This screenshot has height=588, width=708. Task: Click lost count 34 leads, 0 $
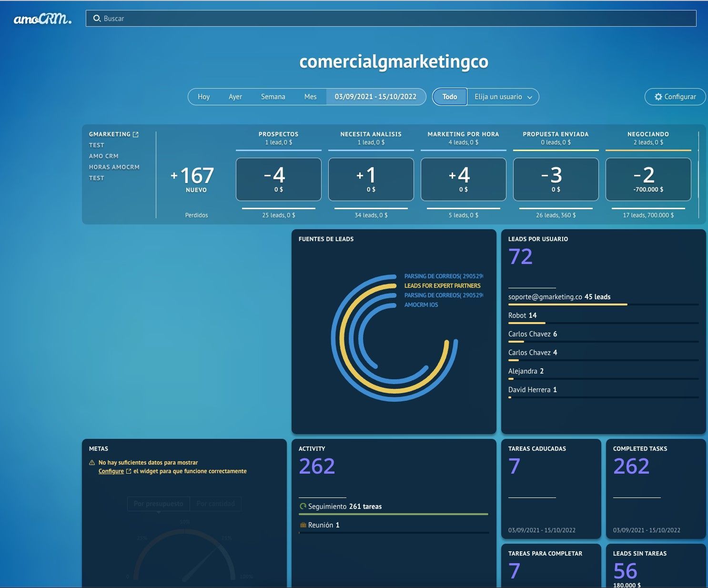click(x=371, y=215)
